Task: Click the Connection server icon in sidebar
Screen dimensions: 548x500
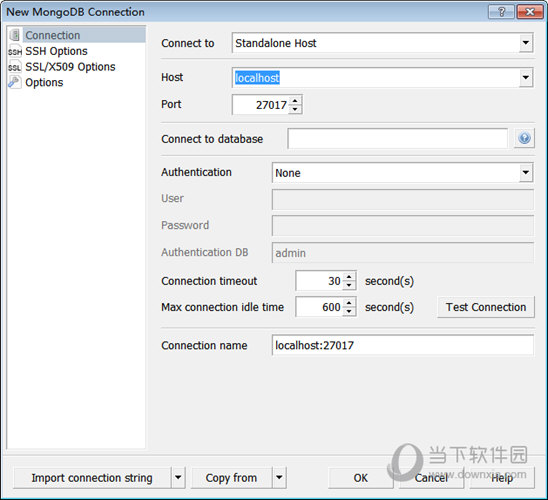Action: 15,35
